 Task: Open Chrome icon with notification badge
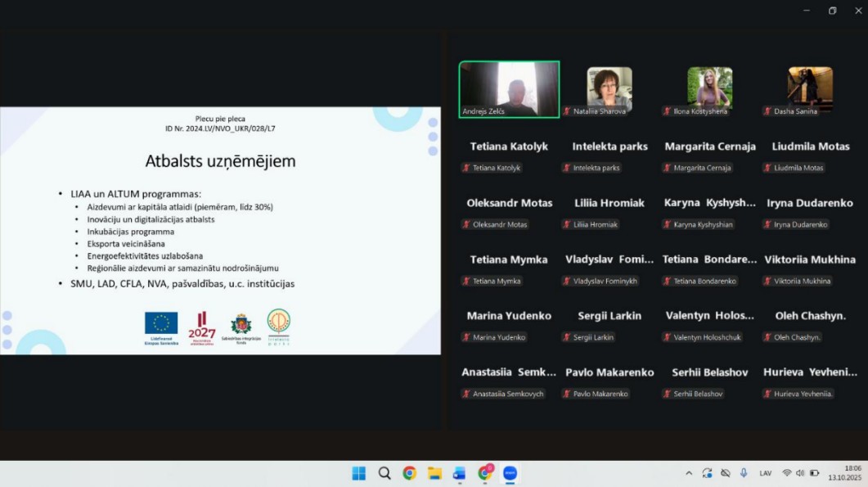pos(485,473)
